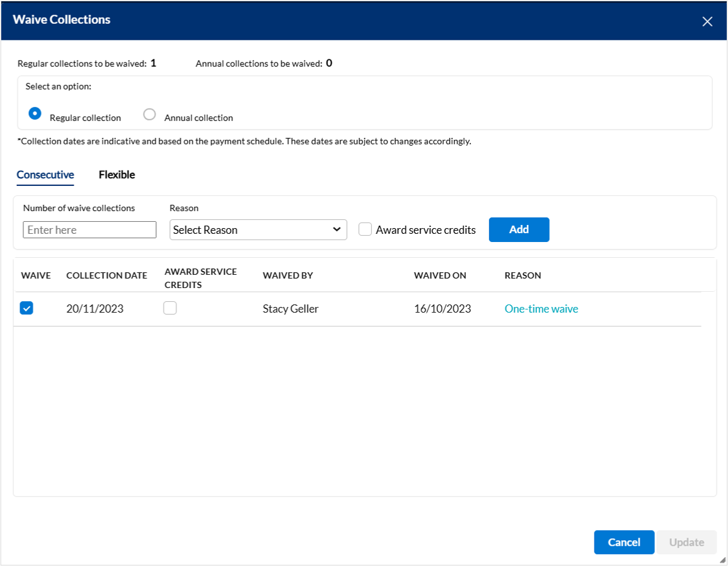728x566 pixels.
Task: Click the 16/10/2023 waived-on cell
Action: click(x=442, y=309)
